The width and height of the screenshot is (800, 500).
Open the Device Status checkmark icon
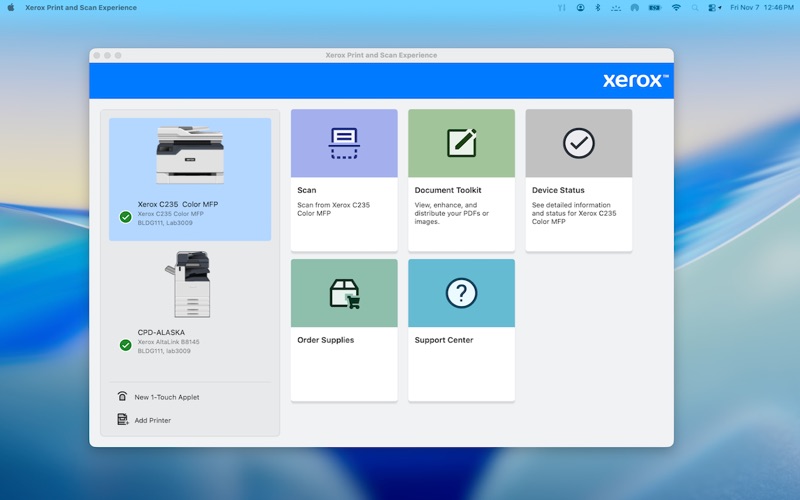pos(579,143)
